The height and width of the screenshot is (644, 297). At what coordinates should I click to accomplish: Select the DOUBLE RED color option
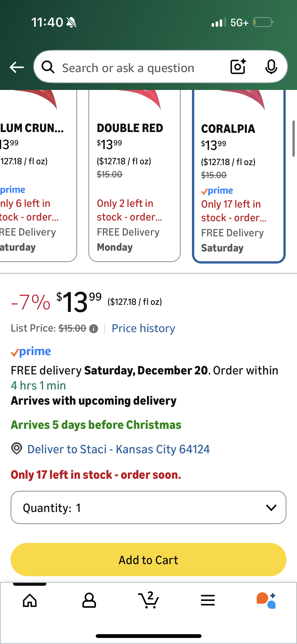click(x=135, y=176)
